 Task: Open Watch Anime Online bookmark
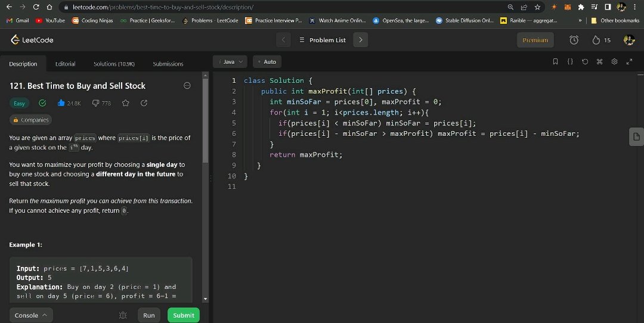[x=337, y=20]
